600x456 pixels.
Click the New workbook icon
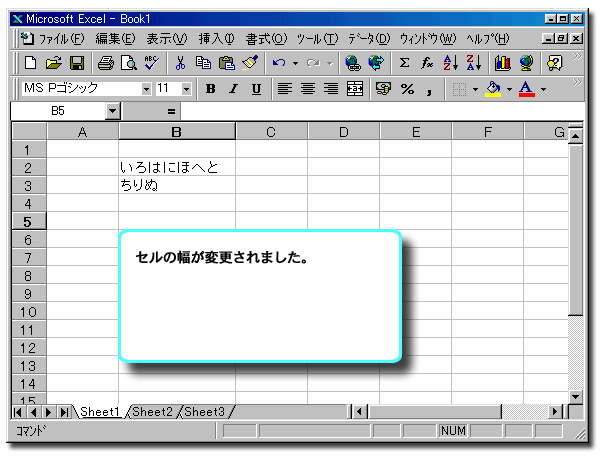pos(30,63)
